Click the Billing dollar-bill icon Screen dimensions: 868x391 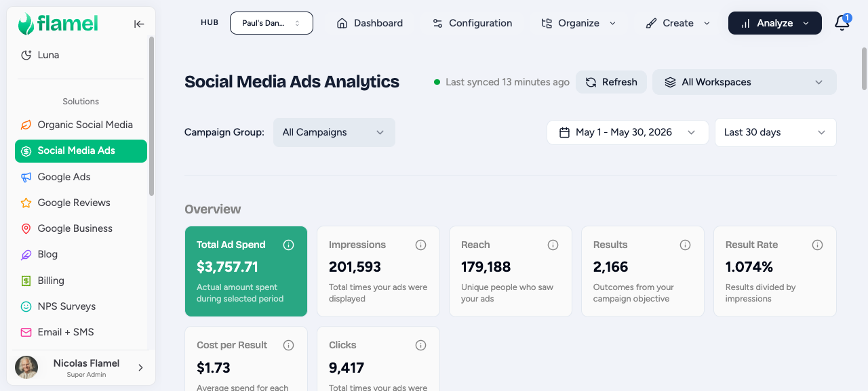tap(26, 281)
